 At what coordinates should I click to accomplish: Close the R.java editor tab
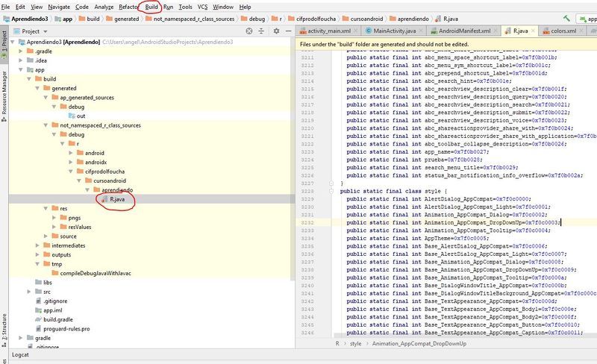click(x=533, y=31)
